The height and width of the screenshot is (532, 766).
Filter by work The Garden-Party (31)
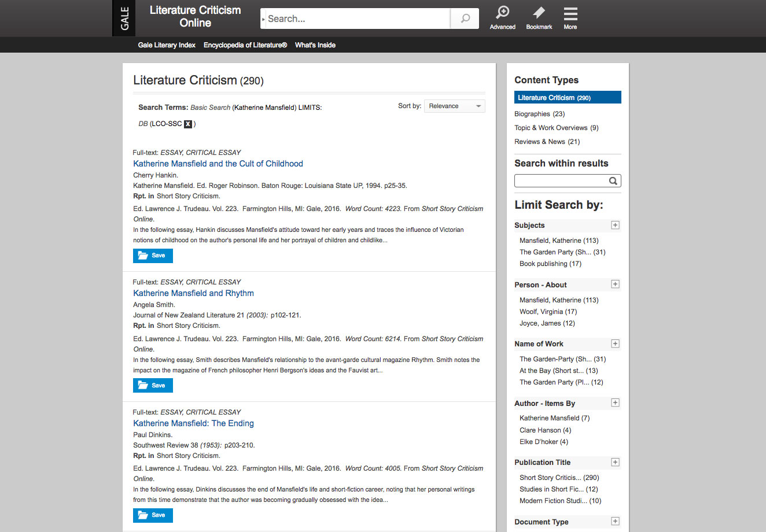562,359
